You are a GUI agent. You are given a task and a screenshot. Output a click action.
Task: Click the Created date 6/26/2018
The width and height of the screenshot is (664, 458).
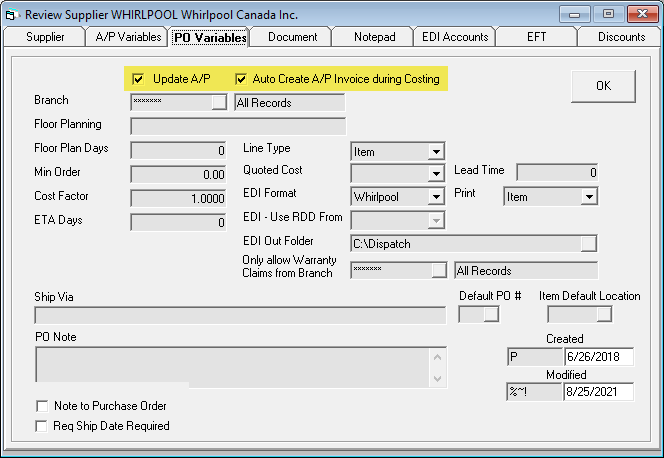pos(598,357)
